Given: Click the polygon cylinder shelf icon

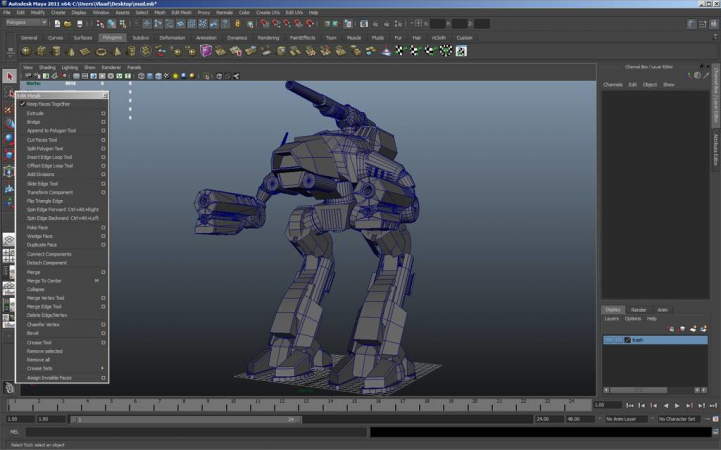Looking at the screenshot, I should click(x=56, y=51).
